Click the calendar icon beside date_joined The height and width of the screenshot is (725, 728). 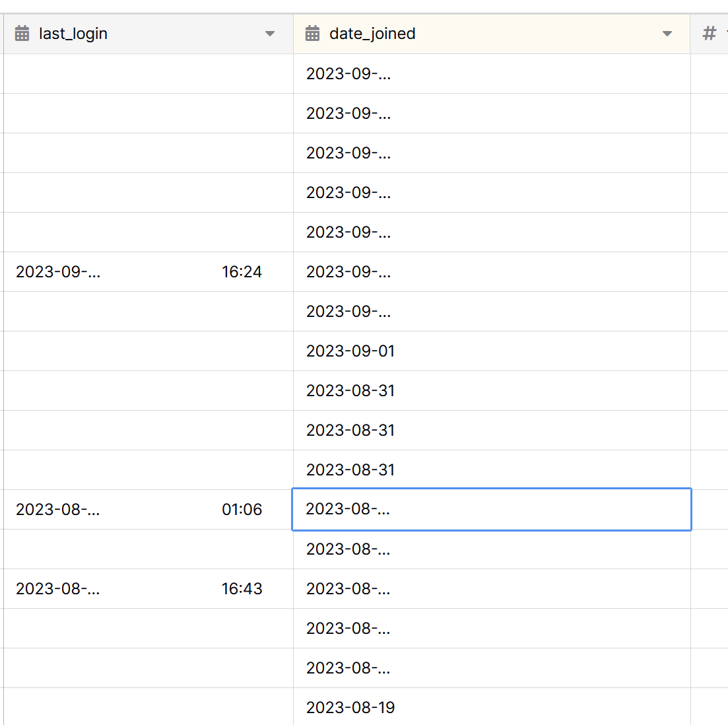tap(312, 34)
